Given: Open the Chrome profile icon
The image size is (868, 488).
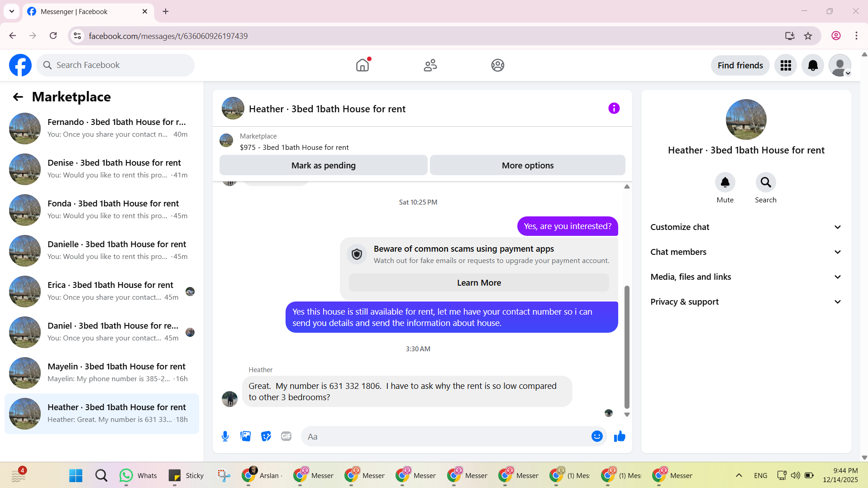Looking at the screenshot, I should 836,36.
